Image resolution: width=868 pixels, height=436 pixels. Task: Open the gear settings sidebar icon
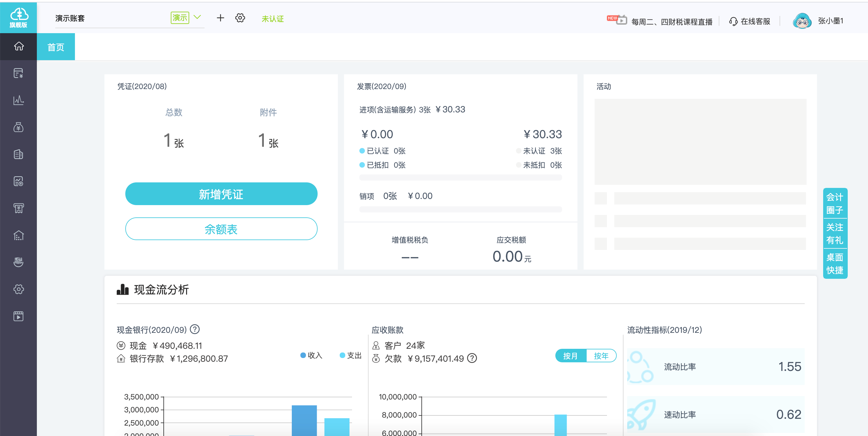point(18,289)
